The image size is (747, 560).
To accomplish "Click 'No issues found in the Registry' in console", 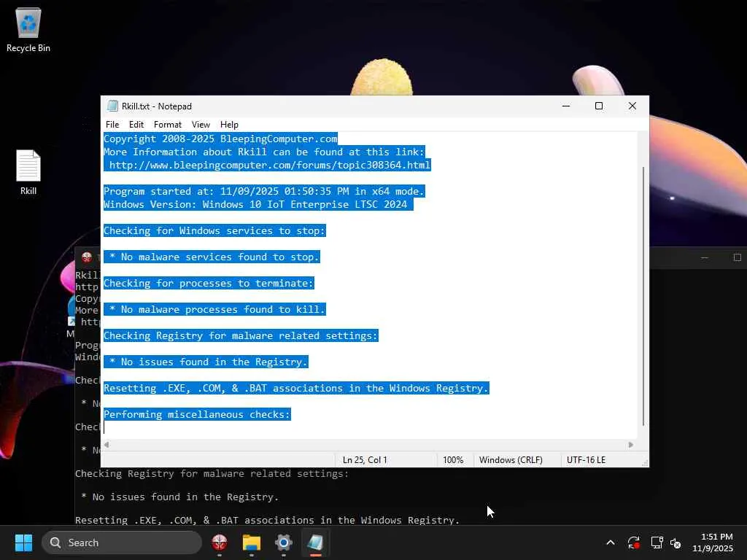I will [x=180, y=497].
